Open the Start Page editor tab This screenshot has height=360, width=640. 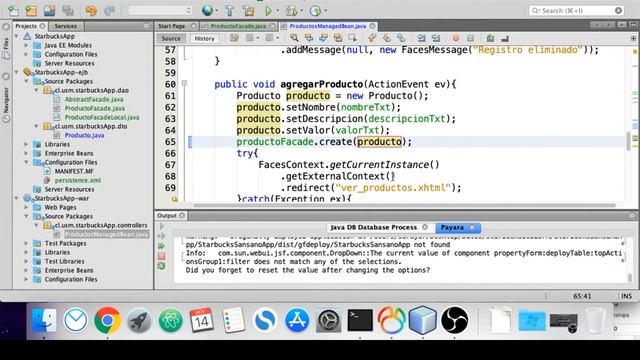[x=171, y=26]
